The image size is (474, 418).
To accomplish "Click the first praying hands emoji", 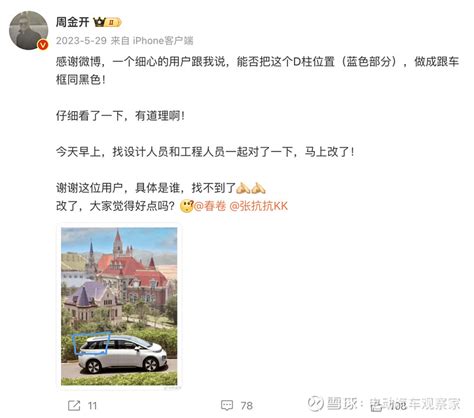I will pyautogui.click(x=243, y=188).
